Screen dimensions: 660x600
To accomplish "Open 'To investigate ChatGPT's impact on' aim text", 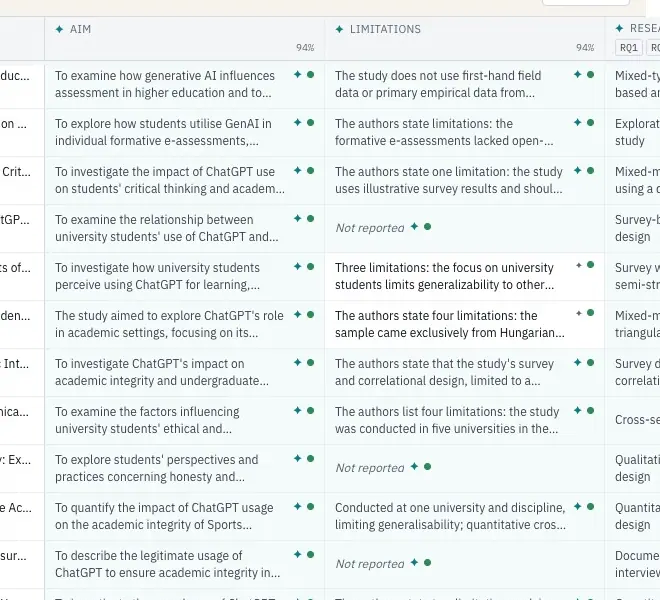I will [x=162, y=372].
